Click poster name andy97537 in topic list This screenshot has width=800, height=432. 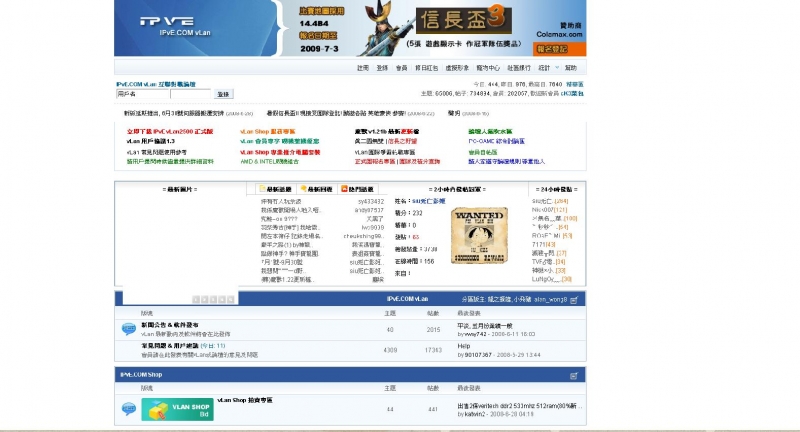click(369, 210)
